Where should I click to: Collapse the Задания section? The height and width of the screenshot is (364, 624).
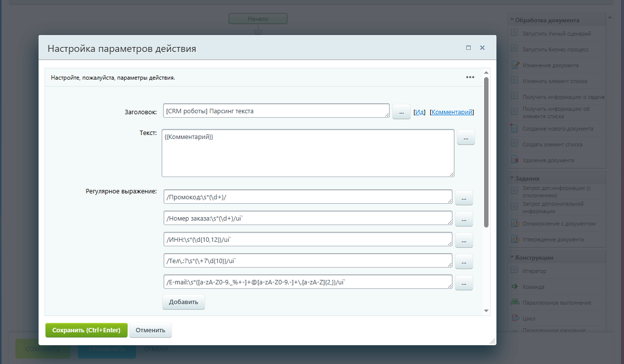(512, 179)
